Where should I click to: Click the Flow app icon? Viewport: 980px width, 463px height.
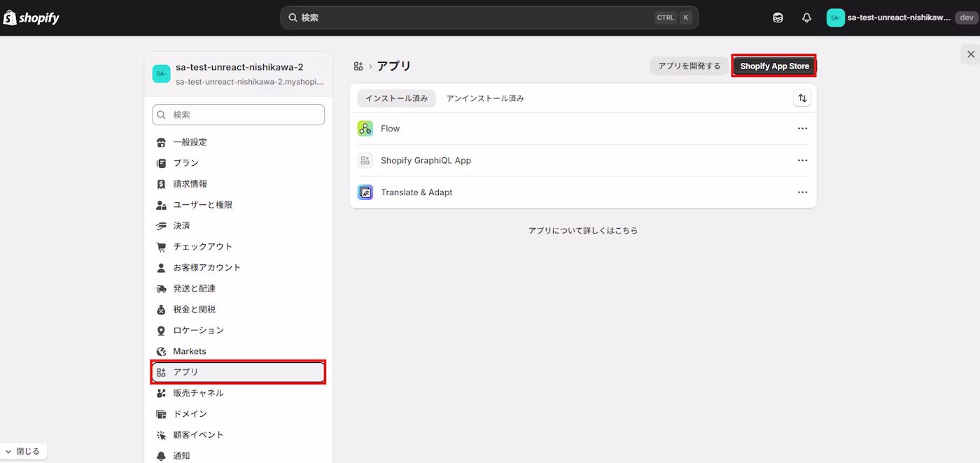pyautogui.click(x=365, y=128)
